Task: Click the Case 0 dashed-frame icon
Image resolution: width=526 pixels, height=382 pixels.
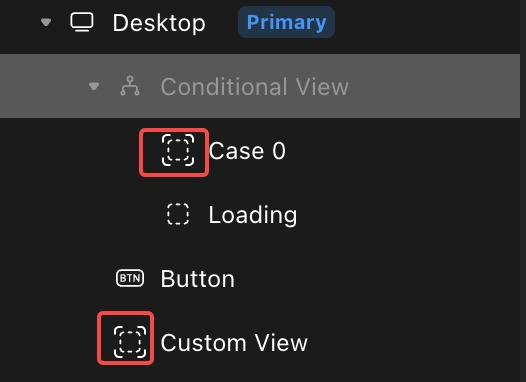Action: coord(178,150)
